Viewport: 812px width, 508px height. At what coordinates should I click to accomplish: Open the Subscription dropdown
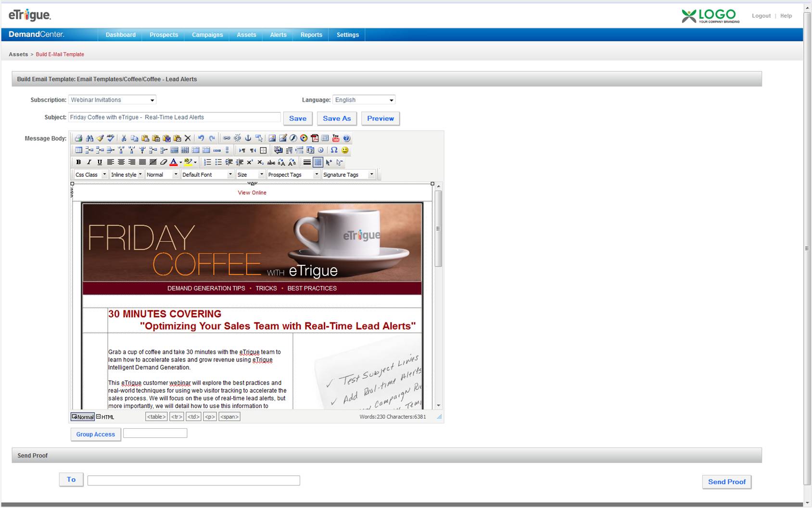click(112, 100)
